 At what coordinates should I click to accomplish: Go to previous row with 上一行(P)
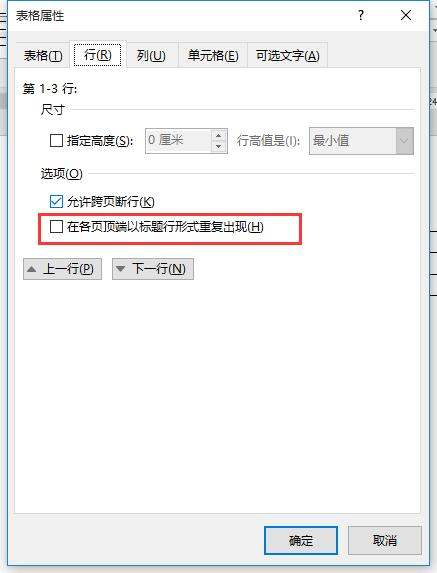62,269
